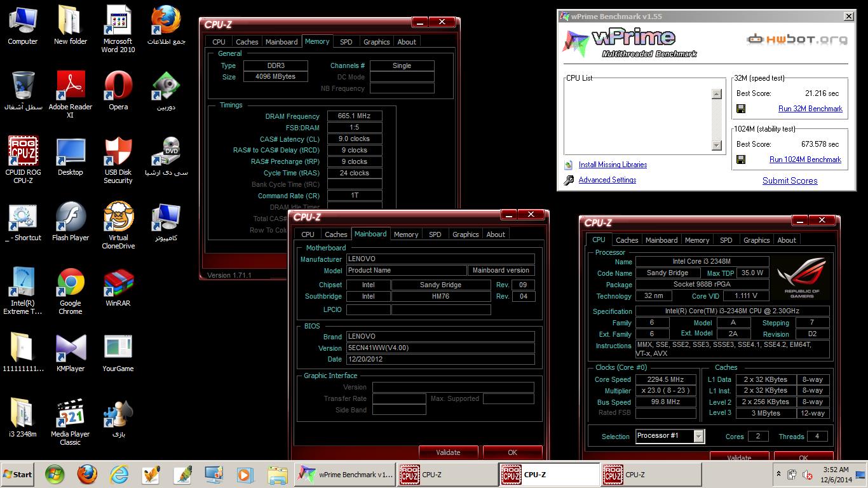Open Install Missing Libraries link
This screenshot has width=868, height=488.
pyautogui.click(x=613, y=165)
